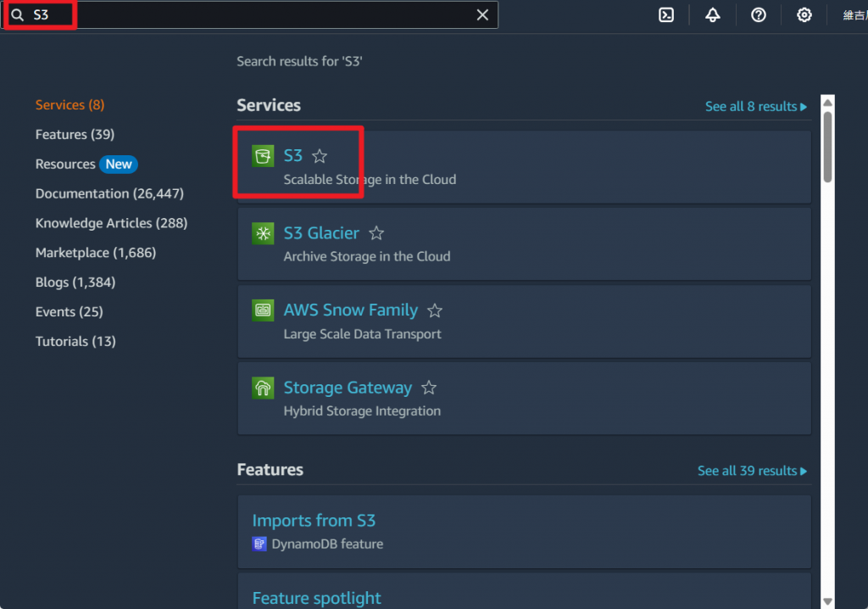Open the Feature spotlight link
Screen dimensions: 868x609
pos(317,599)
